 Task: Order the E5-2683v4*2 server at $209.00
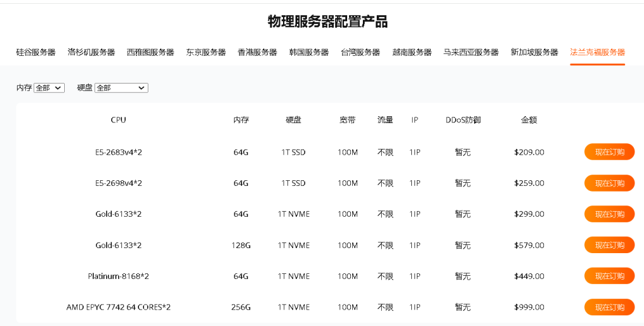[609, 152]
